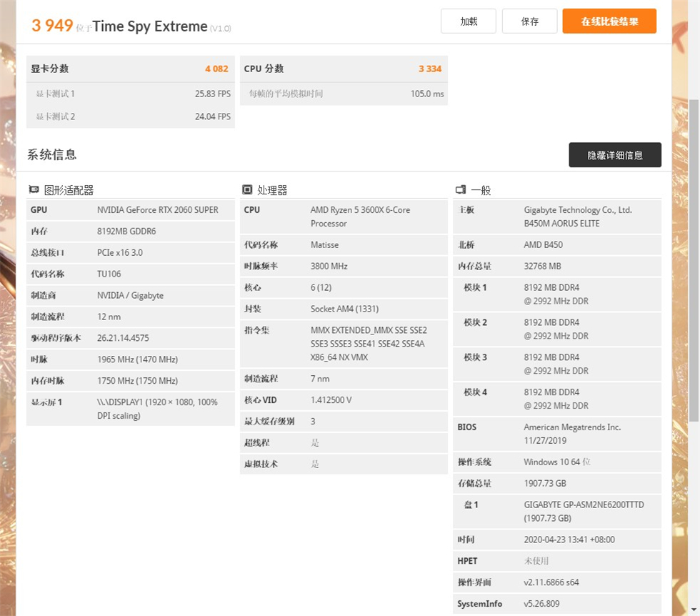This screenshot has width=700, height=616.
Task: Select the 12 nm process value
Action: coord(109,317)
